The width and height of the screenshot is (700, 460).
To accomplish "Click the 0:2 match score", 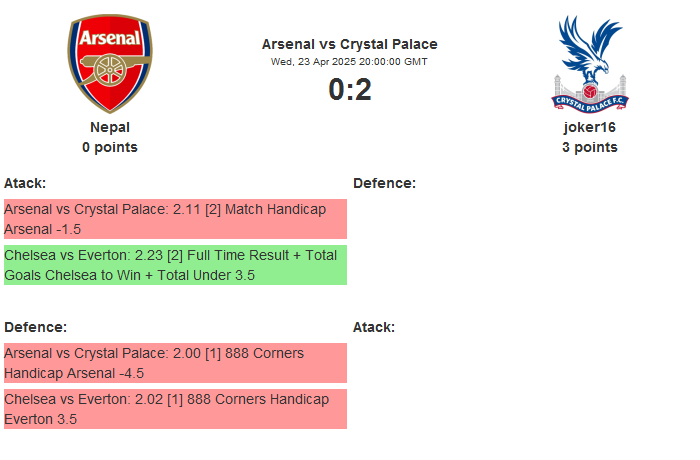I will pos(349,90).
